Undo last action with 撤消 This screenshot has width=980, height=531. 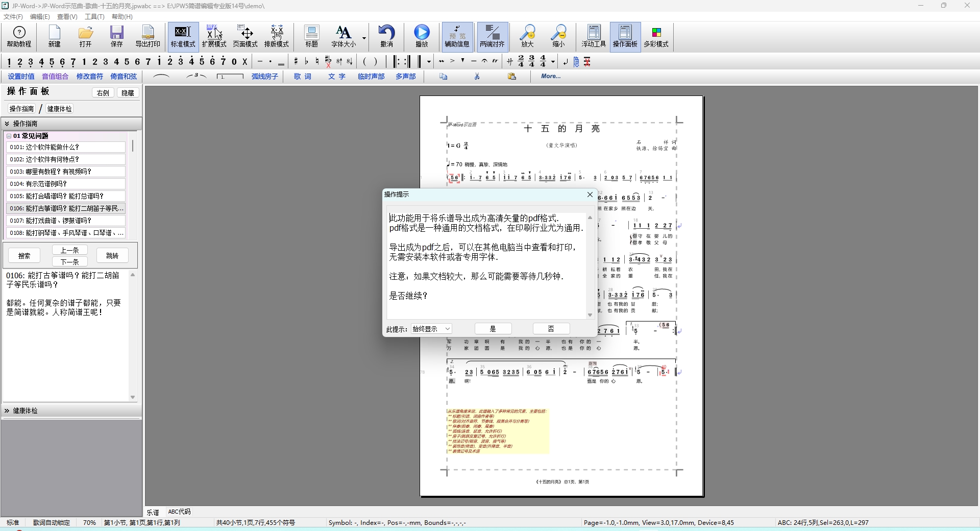point(387,36)
